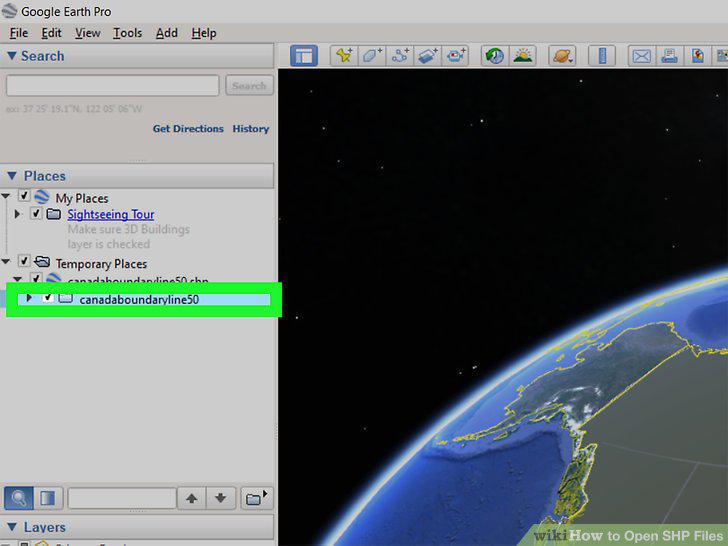
Task: Click the Search button
Action: coord(249,85)
